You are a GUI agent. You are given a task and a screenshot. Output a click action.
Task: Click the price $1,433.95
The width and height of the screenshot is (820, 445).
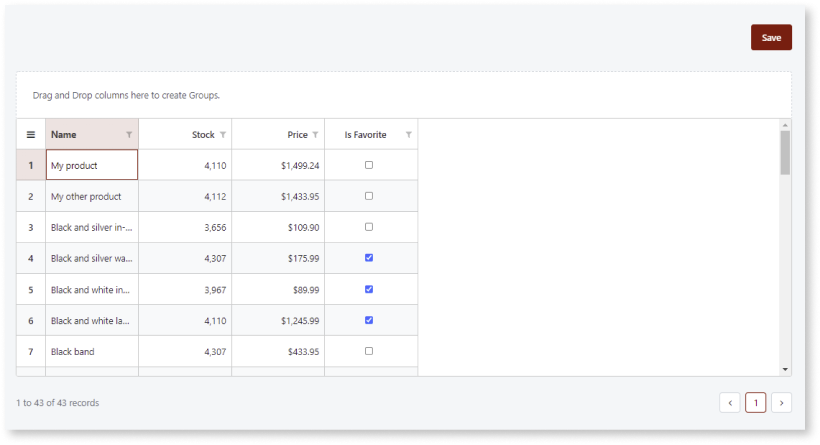[x=300, y=197]
